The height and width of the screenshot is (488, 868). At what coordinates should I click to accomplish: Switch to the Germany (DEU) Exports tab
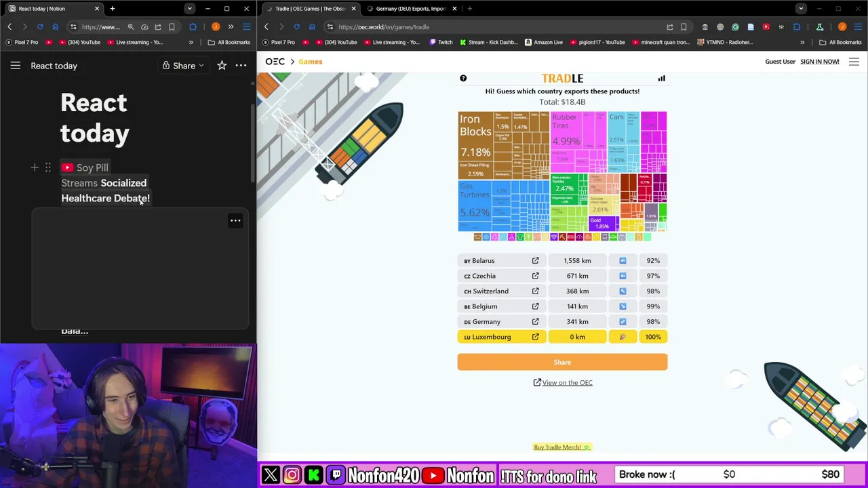pos(410,9)
